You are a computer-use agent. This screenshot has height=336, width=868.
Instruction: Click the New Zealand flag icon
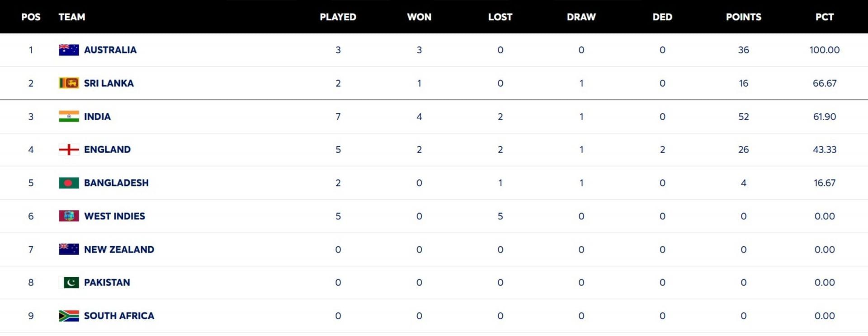point(69,249)
